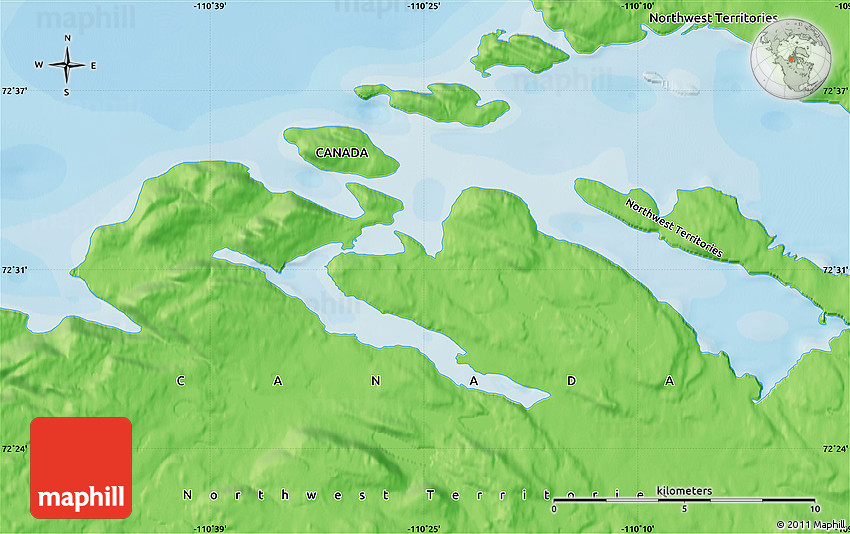Click the globe locator inset
The width and height of the screenshot is (850, 534).
pos(791,55)
